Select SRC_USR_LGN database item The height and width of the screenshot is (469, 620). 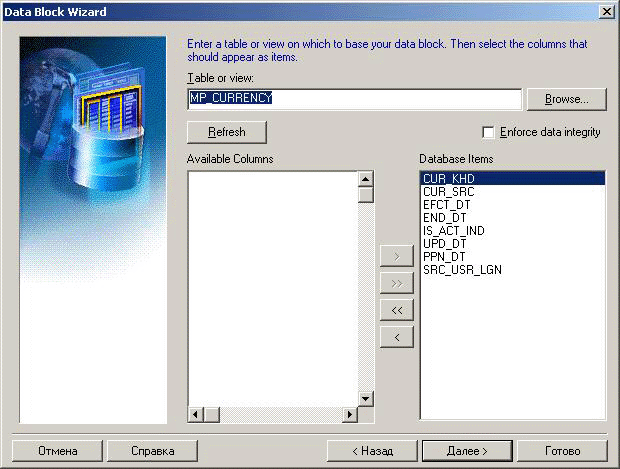(462, 270)
